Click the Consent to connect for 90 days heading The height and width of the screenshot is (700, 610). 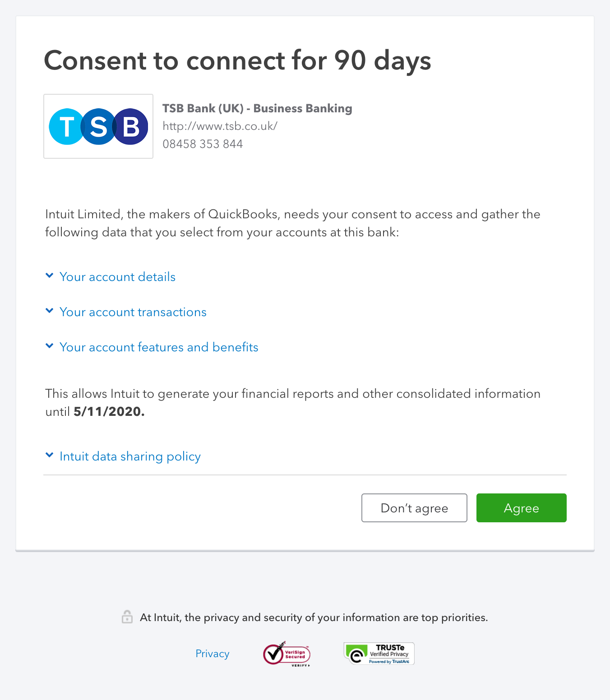click(237, 60)
